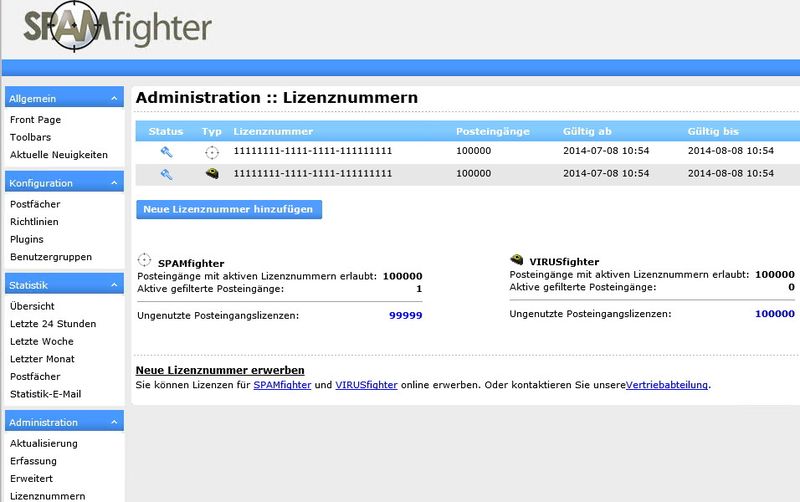View Letzter Monat statistics
800x502 pixels.
point(42,359)
